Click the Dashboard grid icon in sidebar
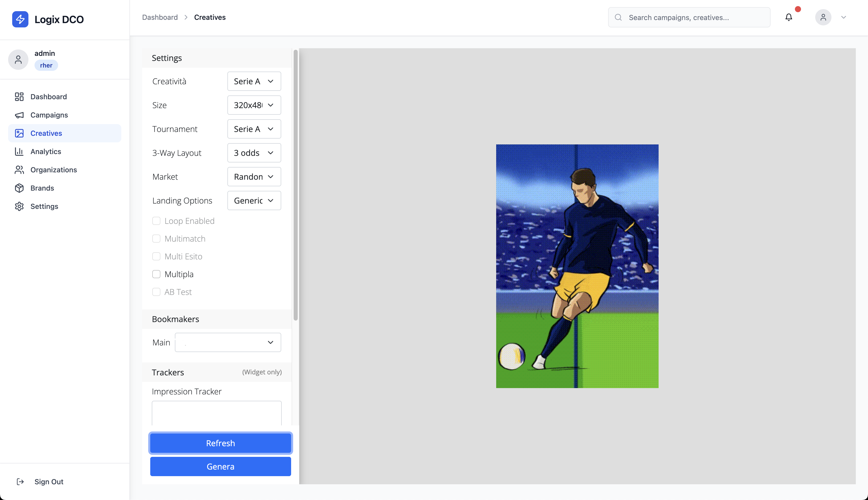Screen dimensions: 868x500 pyautogui.click(x=19, y=97)
